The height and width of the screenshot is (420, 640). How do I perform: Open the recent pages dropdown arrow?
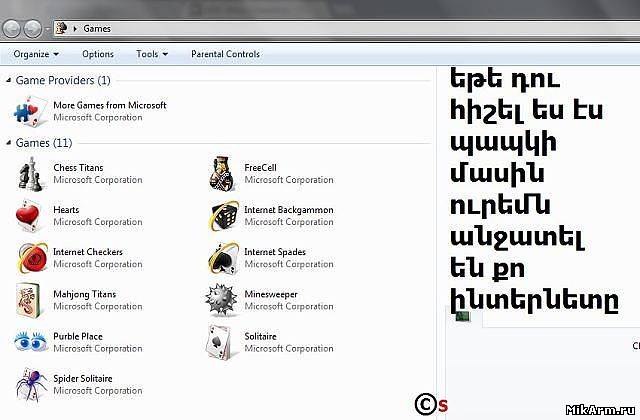(47, 29)
